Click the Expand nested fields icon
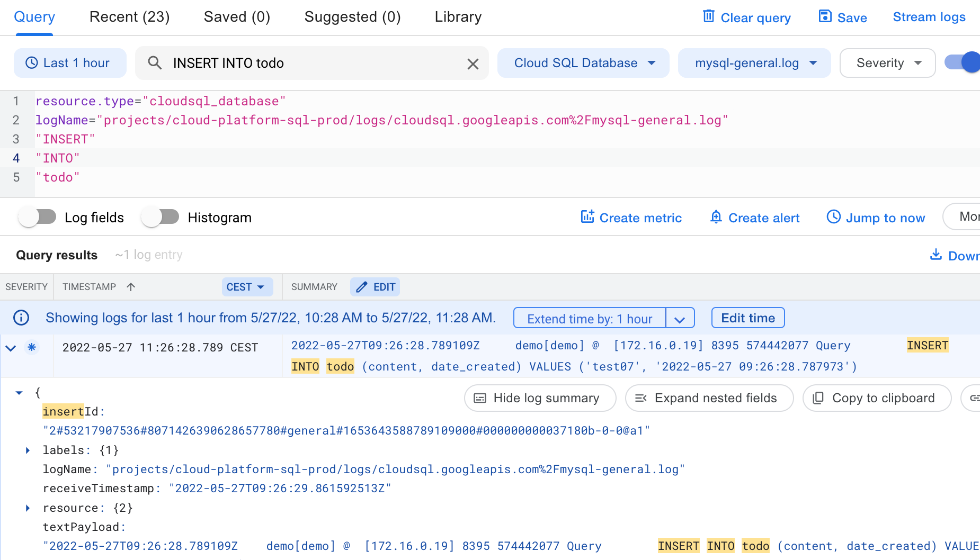 pos(641,398)
